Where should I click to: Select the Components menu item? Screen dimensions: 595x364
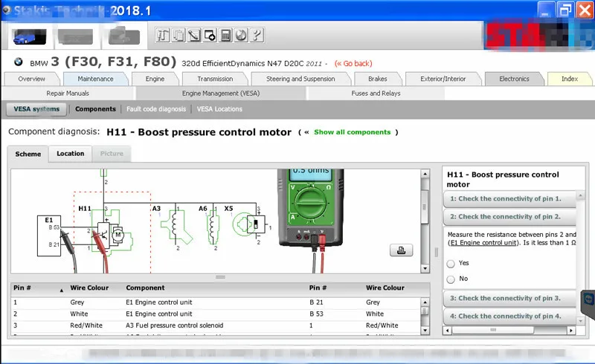tap(95, 109)
